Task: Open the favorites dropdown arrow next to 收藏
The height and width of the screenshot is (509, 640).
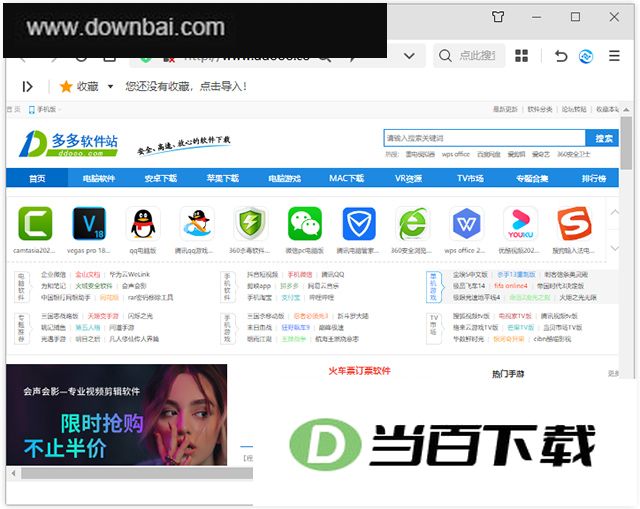Action: tap(110, 87)
